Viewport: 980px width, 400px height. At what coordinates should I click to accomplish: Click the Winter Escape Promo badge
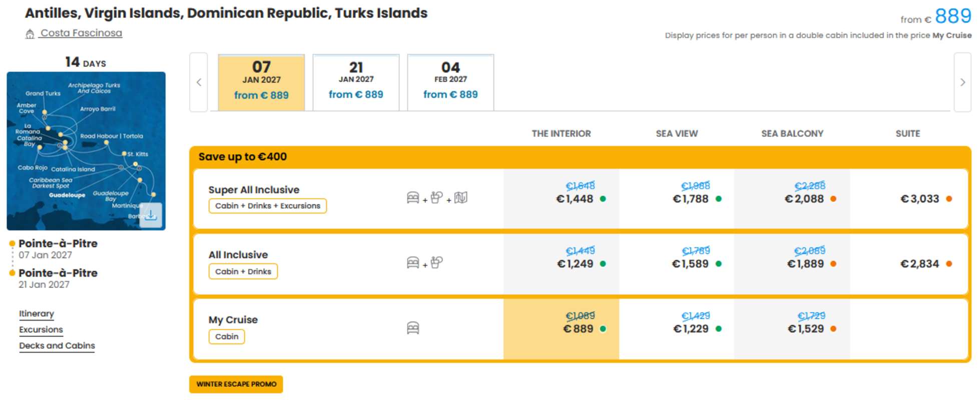[236, 384]
